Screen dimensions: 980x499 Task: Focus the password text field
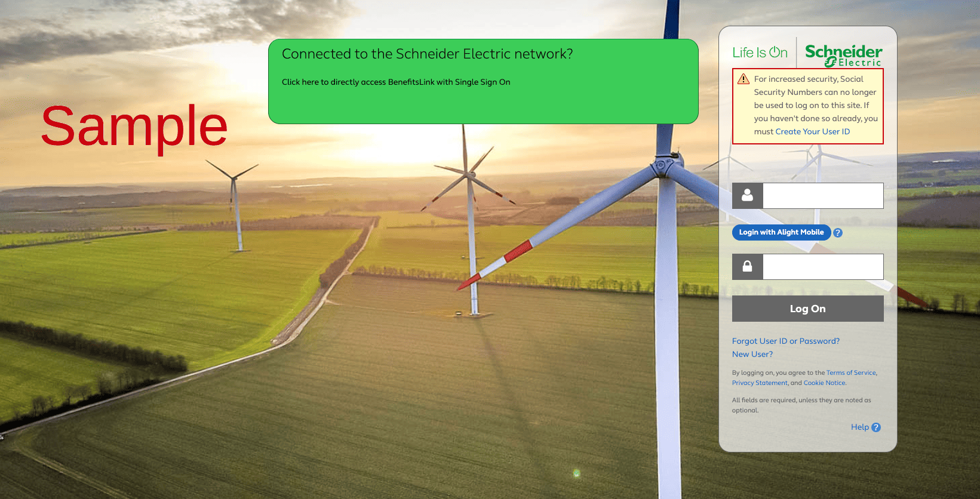(x=823, y=267)
